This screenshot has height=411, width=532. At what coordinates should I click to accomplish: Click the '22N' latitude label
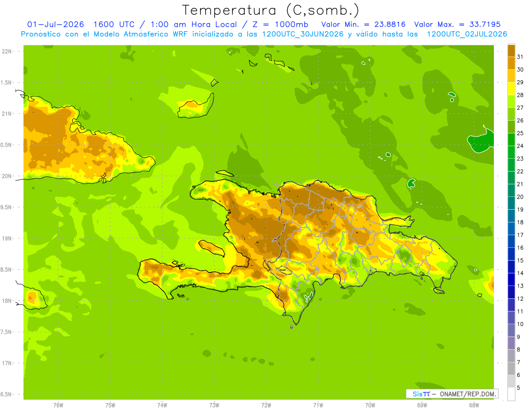click(x=7, y=51)
